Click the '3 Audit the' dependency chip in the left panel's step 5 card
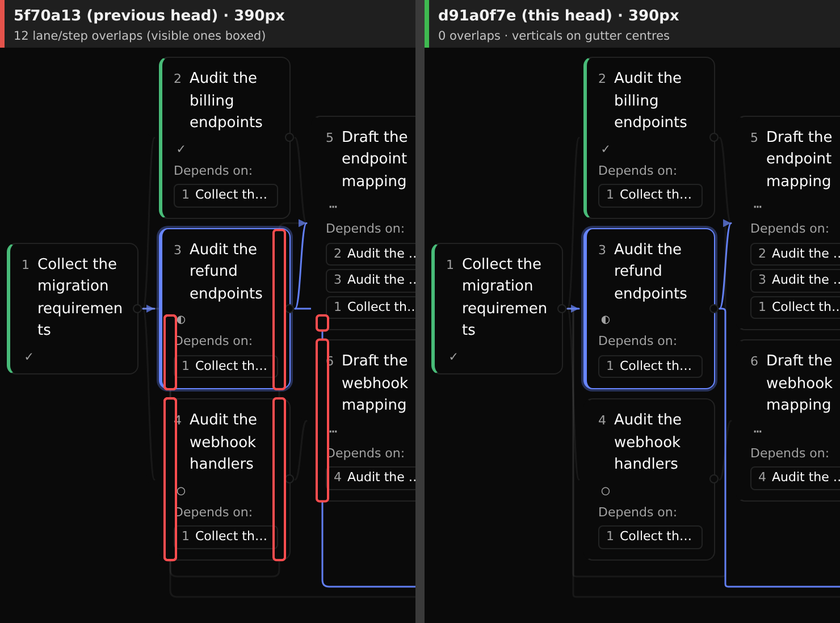 tap(371, 280)
